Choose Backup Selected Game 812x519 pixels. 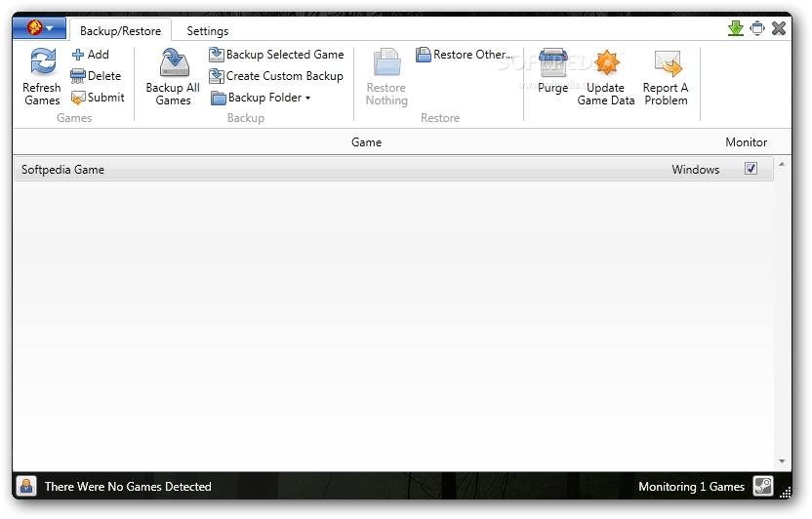coord(276,55)
